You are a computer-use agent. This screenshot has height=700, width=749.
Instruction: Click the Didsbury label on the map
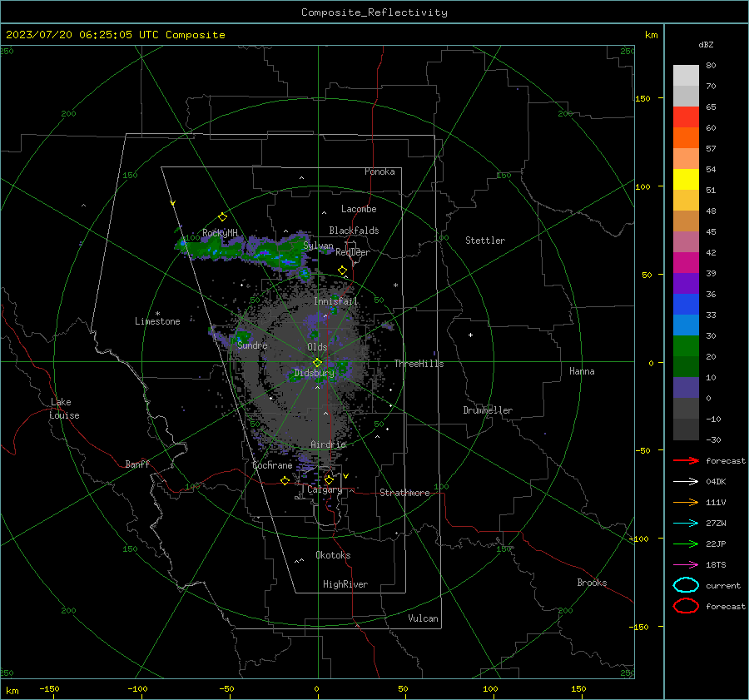tap(314, 373)
